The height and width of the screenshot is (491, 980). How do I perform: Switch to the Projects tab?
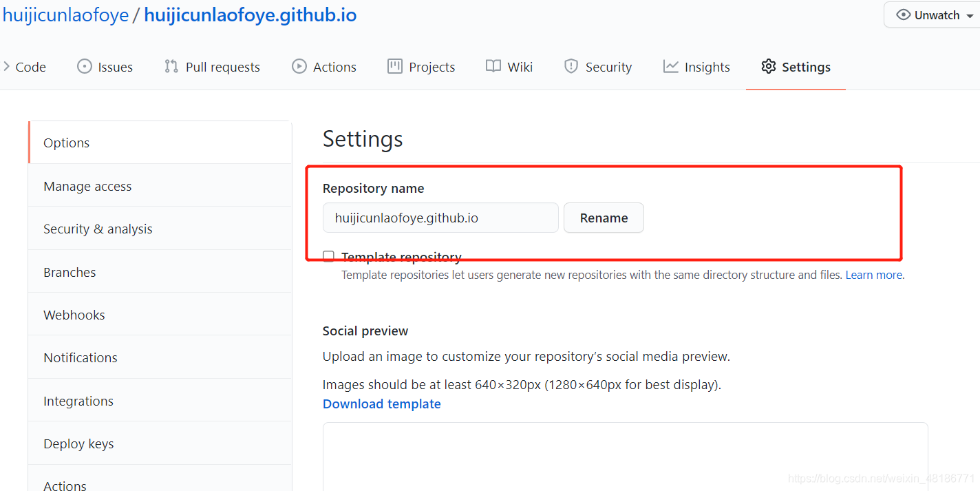coord(432,67)
